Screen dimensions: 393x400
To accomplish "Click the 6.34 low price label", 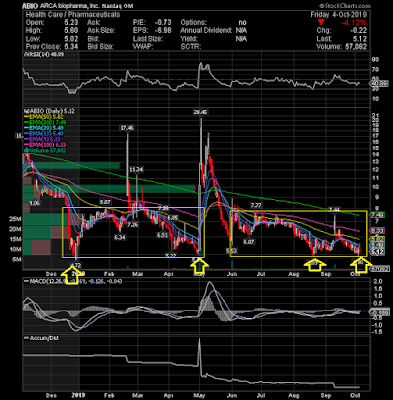I will 119,238.
